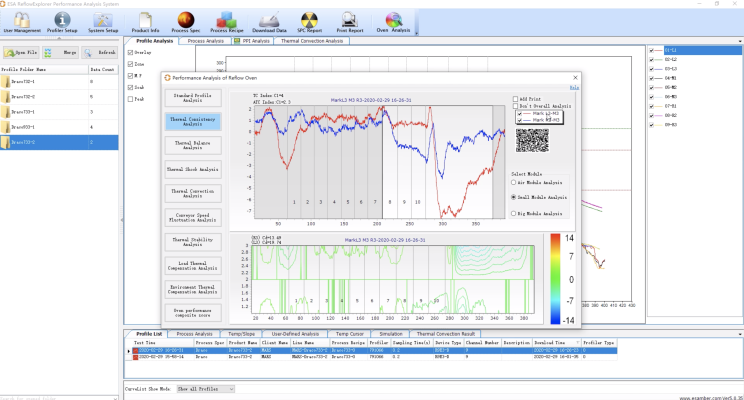This screenshot has height=400, width=744.
Task: Switch to the PPI Analysis tab
Action: point(251,41)
